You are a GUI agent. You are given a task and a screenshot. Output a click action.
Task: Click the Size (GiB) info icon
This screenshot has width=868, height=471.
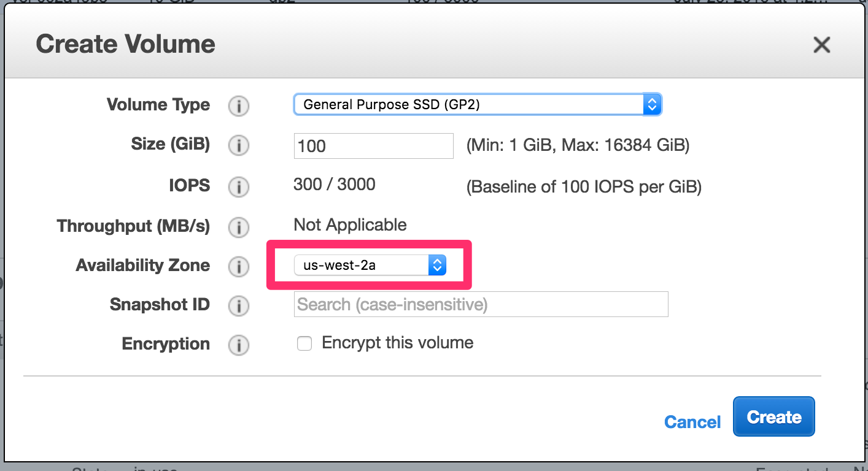pos(239,146)
